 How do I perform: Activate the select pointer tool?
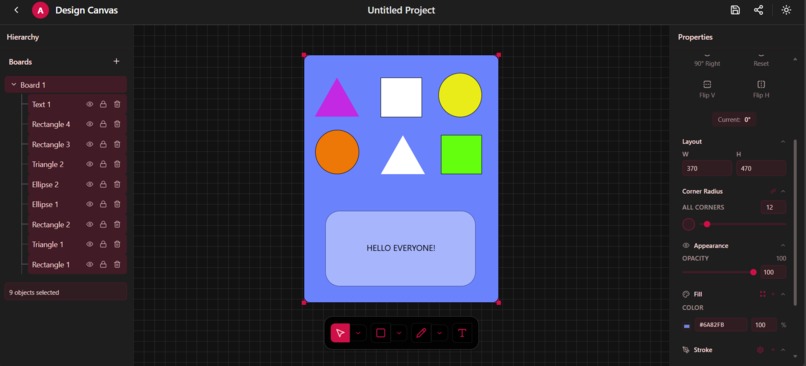point(340,333)
